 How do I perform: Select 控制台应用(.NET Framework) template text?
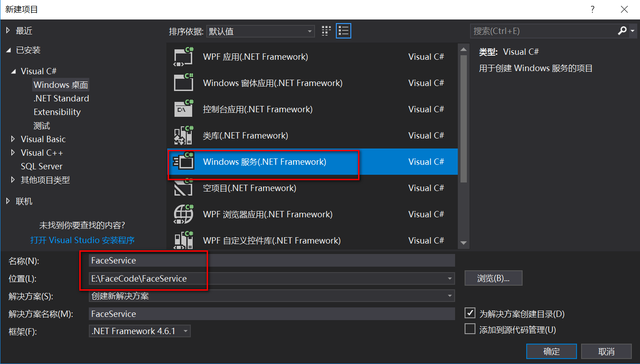(258, 109)
